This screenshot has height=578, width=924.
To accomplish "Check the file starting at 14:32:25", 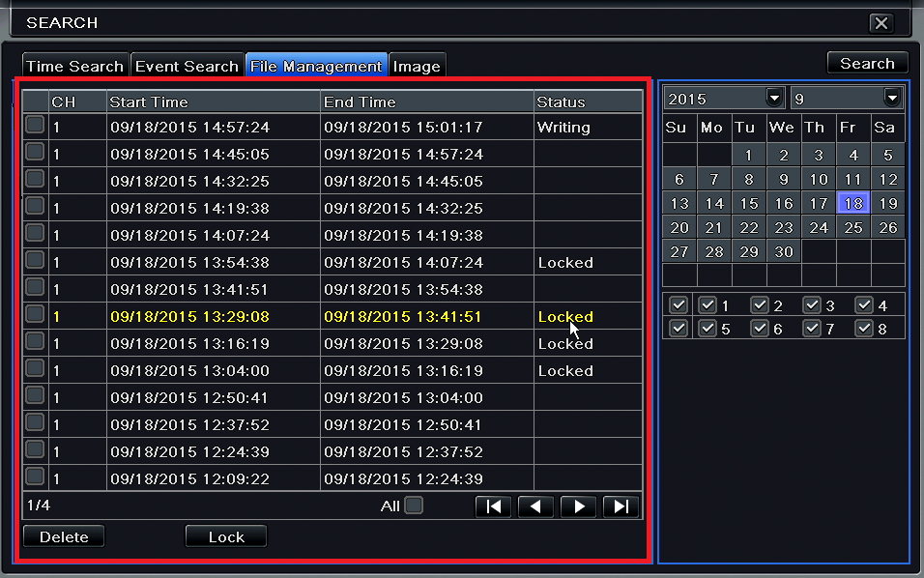I will coord(35,179).
